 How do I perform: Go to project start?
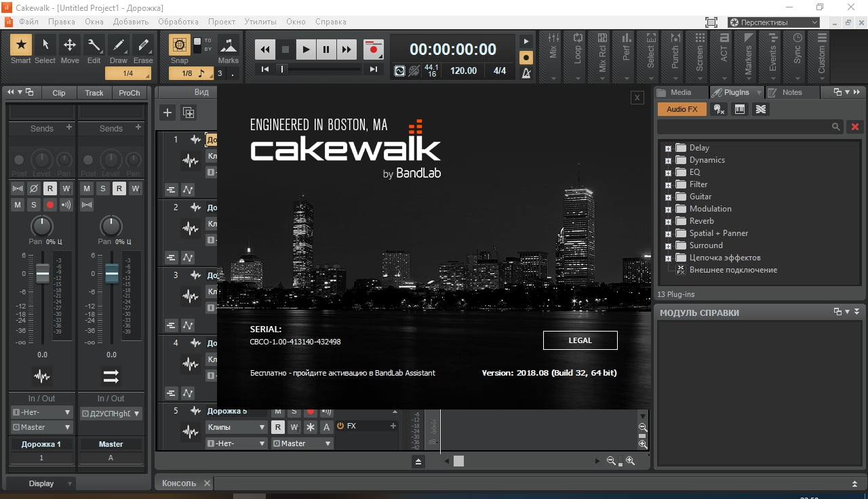[265, 69]
